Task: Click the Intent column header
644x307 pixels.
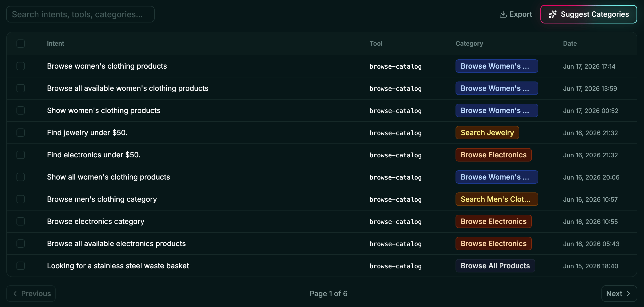Action: tap(55, 44)
